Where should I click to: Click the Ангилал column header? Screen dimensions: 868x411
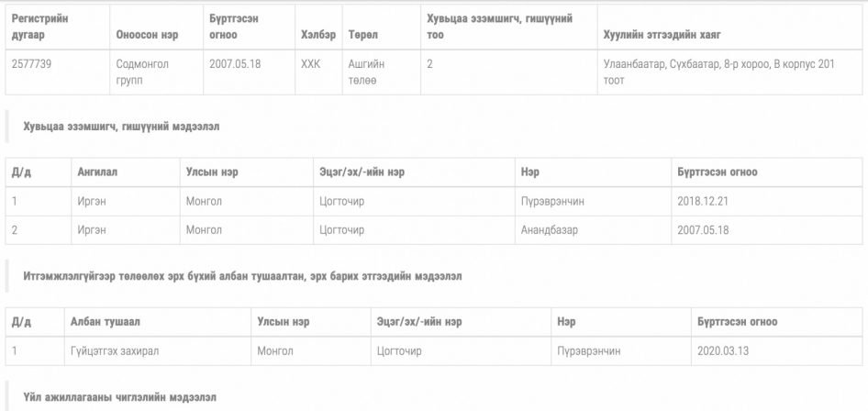click(97, 172)
